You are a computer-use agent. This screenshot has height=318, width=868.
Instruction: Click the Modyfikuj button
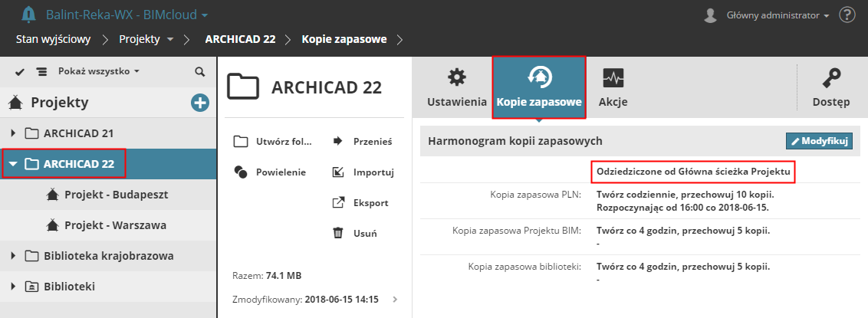[x=819, y=141]
